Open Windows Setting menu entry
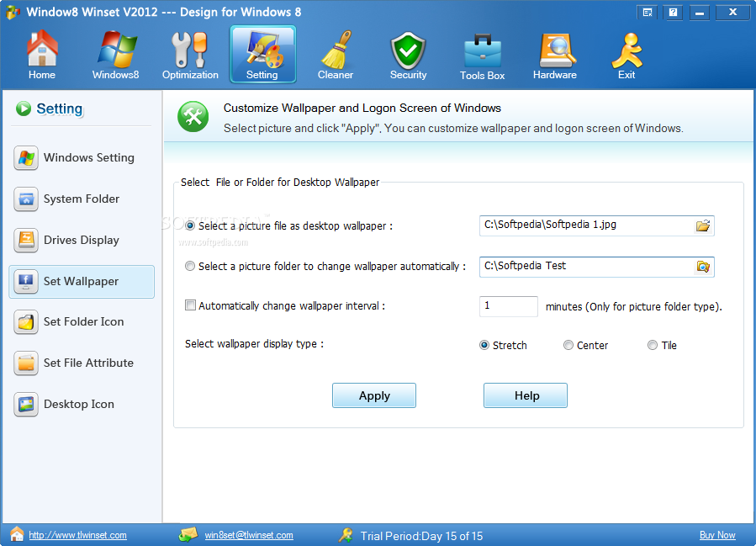This screenshot has height=546, width=756. pos(82,157)
